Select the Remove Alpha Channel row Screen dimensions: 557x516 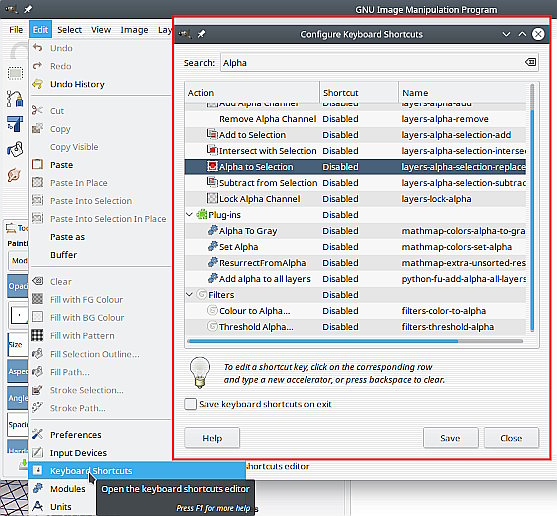click(355, 119)
